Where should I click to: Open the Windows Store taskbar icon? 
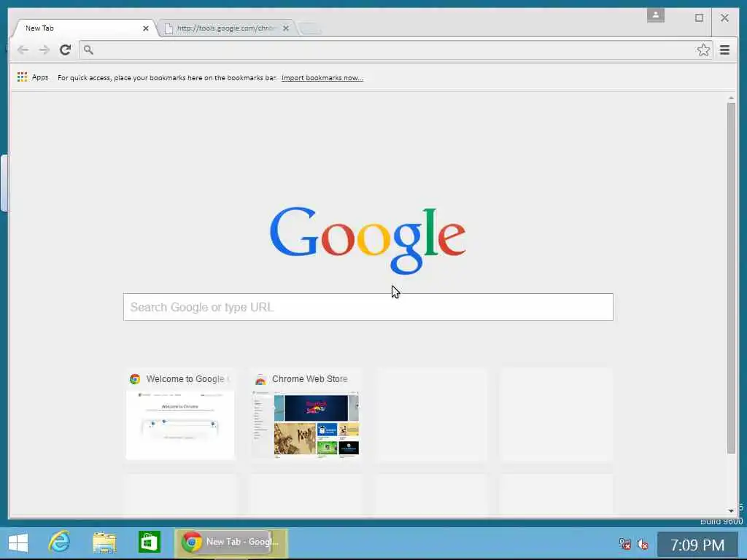tap(149, 542)
